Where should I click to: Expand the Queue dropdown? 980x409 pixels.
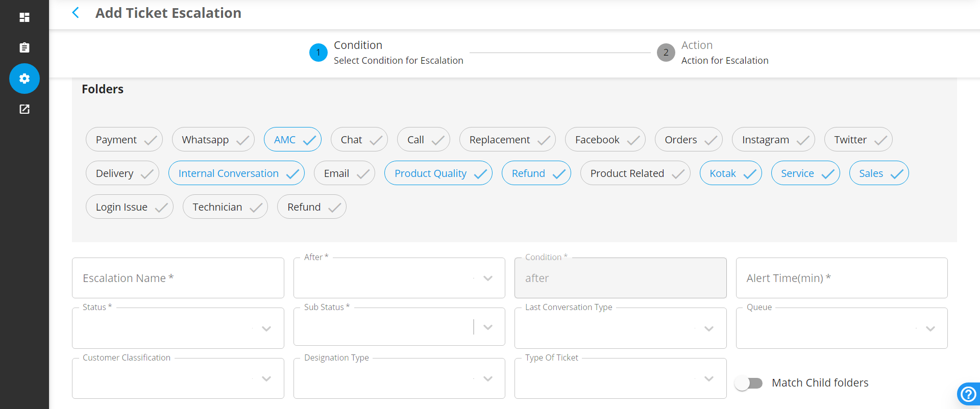tap(842, 328)
